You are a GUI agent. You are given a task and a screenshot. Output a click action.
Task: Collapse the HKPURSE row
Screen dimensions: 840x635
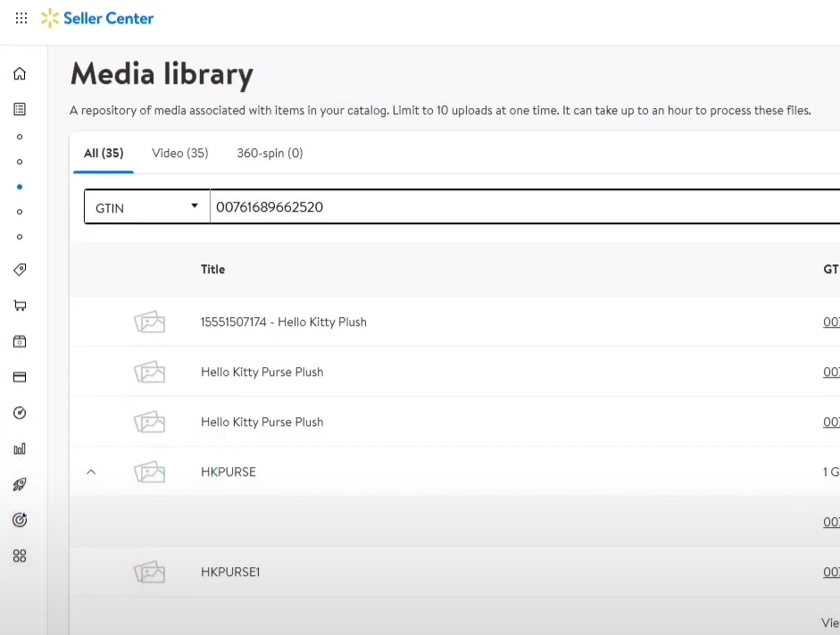click(91, 472)
